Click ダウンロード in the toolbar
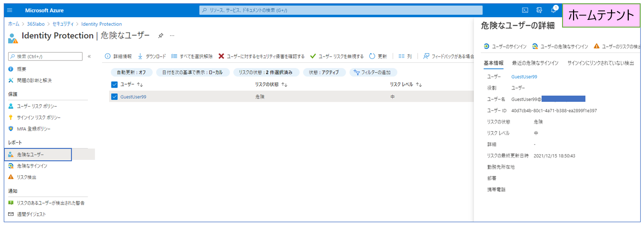 point(151,56)
